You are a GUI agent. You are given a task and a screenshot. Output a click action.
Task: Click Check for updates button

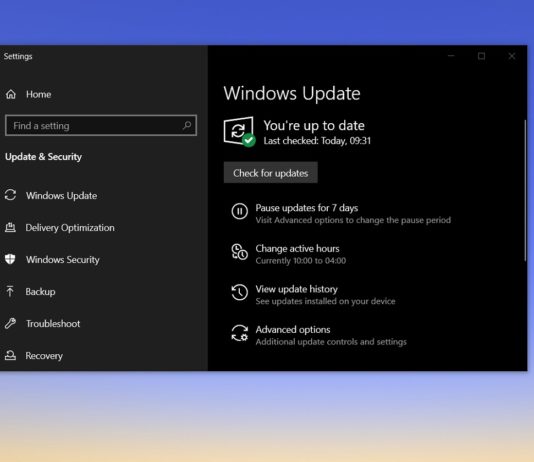pos(271,173)
